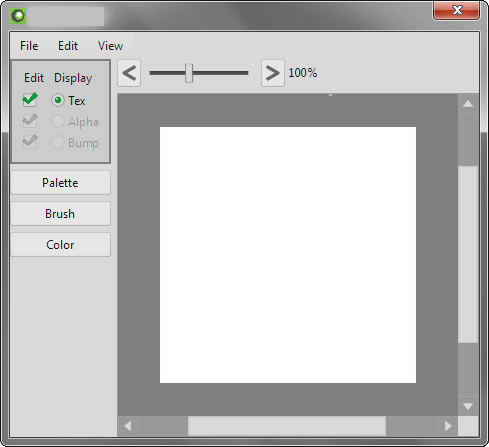The height and width of the screenshot is (447, 489).
Task: Click the white texture canvas
Action: coord(288,255)
